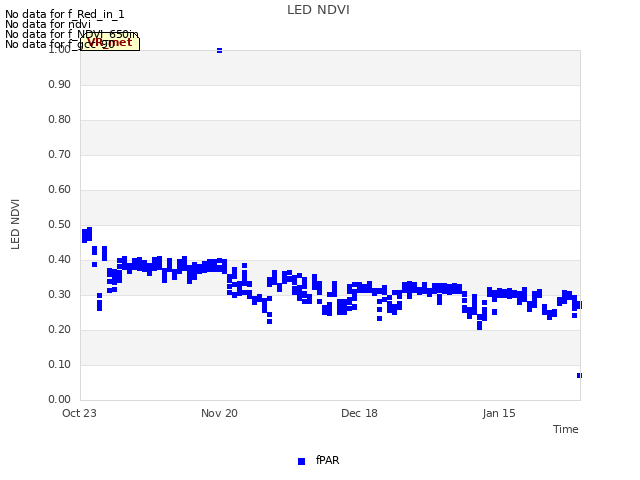This screenshot has width=640, height=480.
Task: Select the Dec 18 axis label
Action: (359, 413)
